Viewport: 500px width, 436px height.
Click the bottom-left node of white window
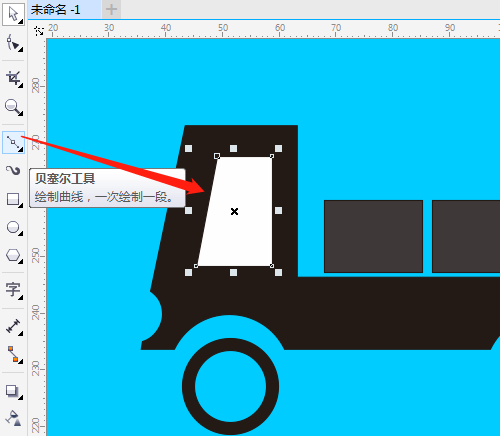196,266
